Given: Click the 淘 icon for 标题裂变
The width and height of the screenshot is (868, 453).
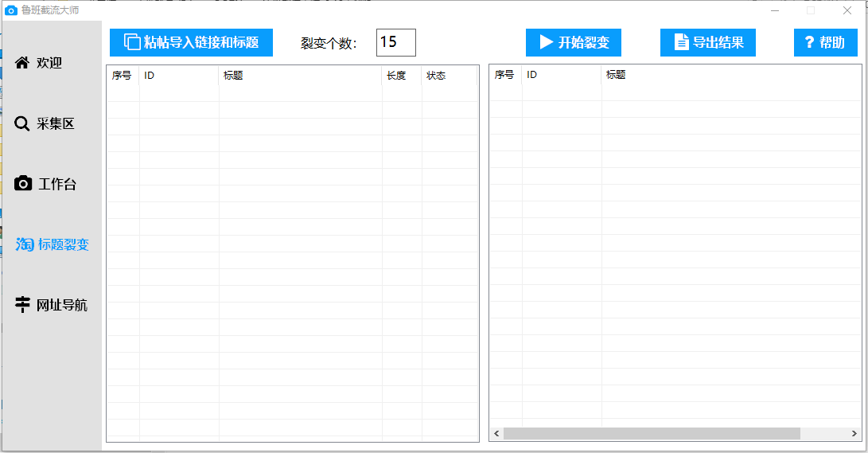Looking at the screenshot, I should click(25, 244).
